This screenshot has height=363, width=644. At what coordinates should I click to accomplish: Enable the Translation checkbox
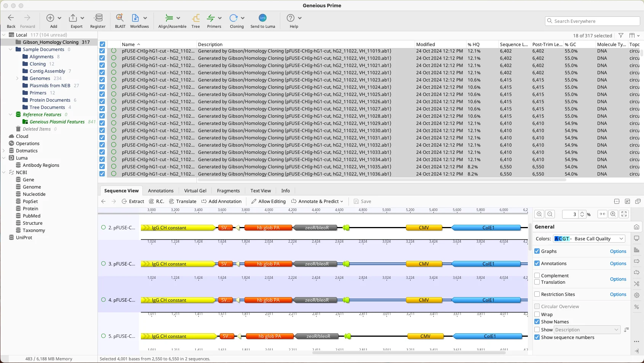pos(537,282)
